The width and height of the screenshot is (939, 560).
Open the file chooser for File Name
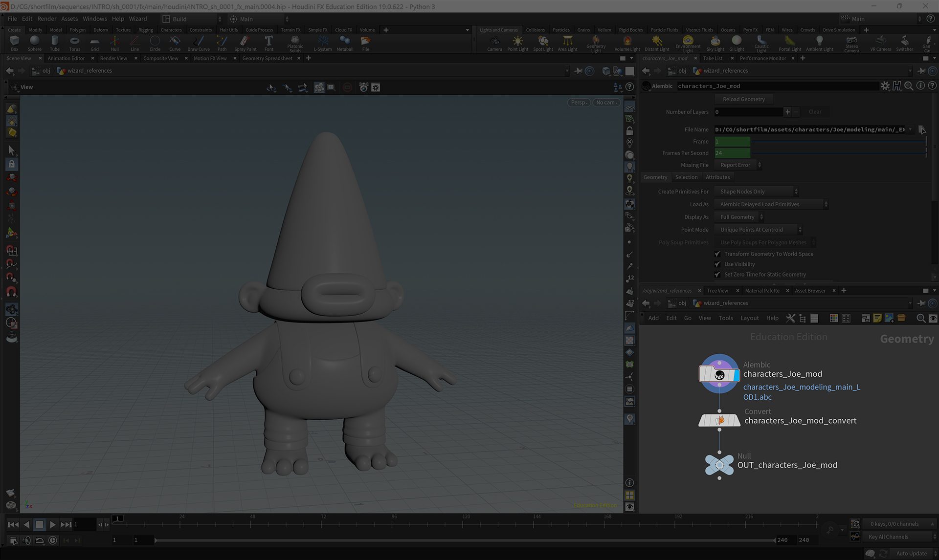pos(922,129)
